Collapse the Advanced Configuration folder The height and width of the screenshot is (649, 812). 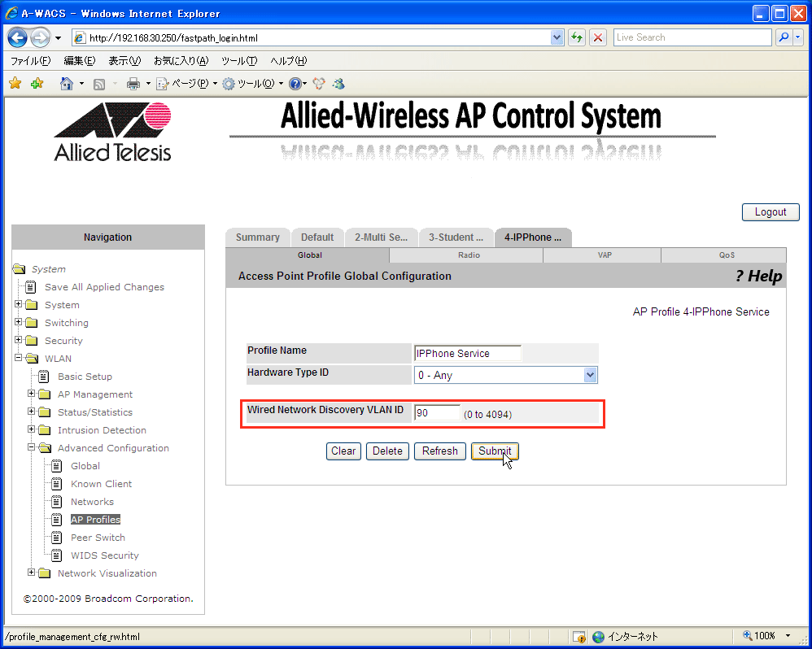coord(32,447)
